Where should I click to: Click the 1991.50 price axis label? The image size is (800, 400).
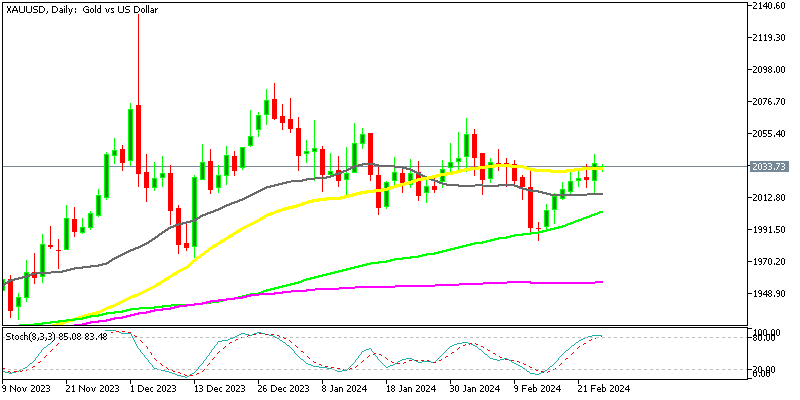point(771,230)
